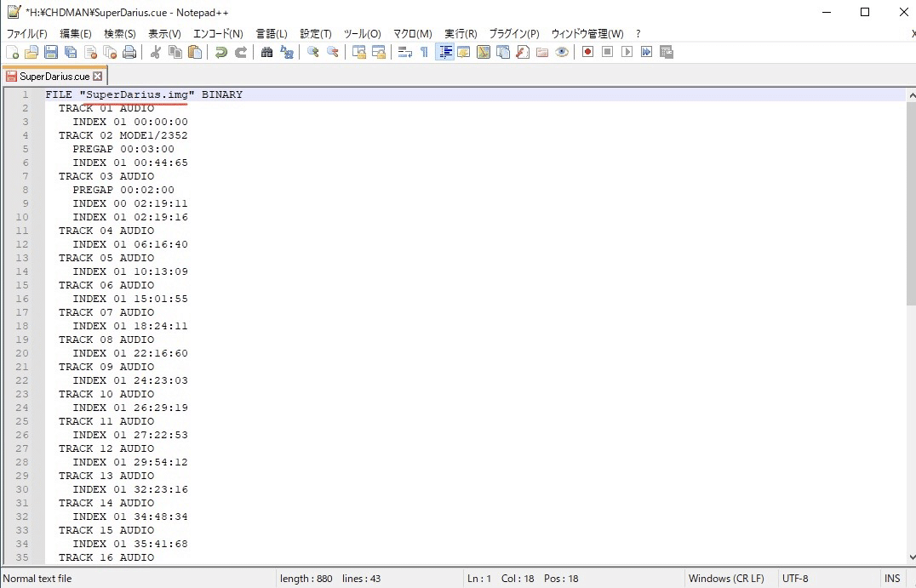This screenshot has height=588, width=916.
Task: Click the Undo arrow icon
Action: pyautogui.click(x=220, y=53)
